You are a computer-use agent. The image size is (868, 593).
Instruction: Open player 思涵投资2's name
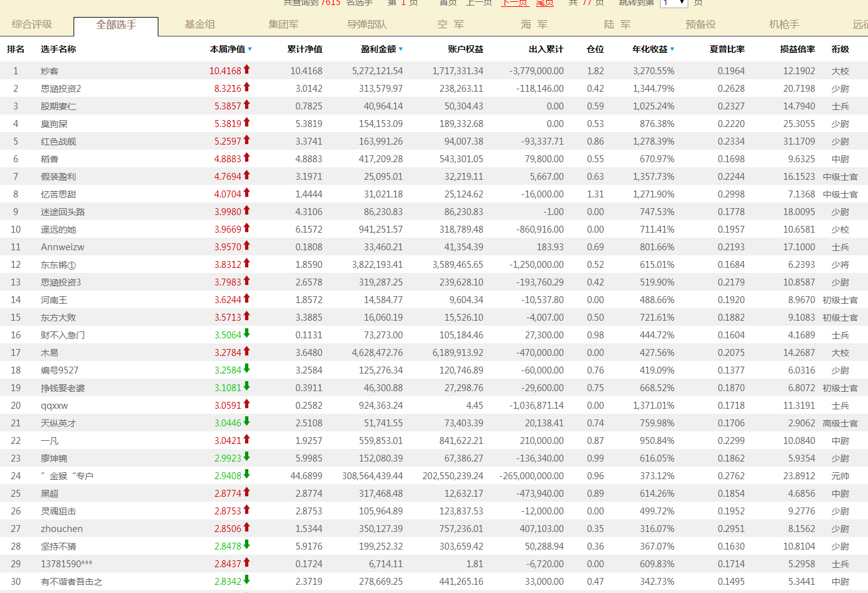tap(61, 89)
